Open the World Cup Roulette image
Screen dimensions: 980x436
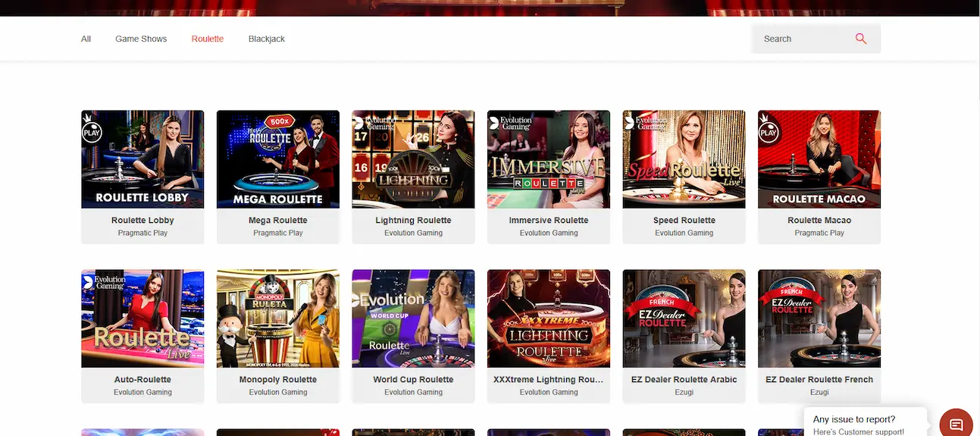(x=413, y=318)
